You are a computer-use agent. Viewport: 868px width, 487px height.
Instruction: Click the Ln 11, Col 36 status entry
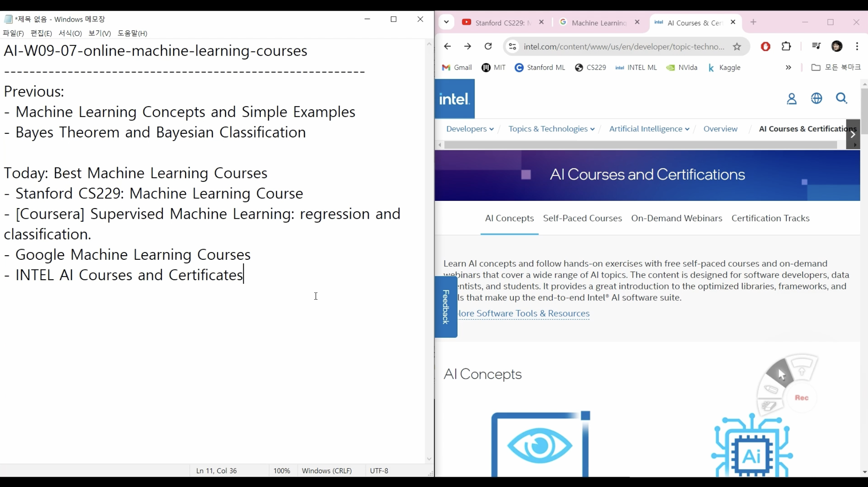click(216, 471)
